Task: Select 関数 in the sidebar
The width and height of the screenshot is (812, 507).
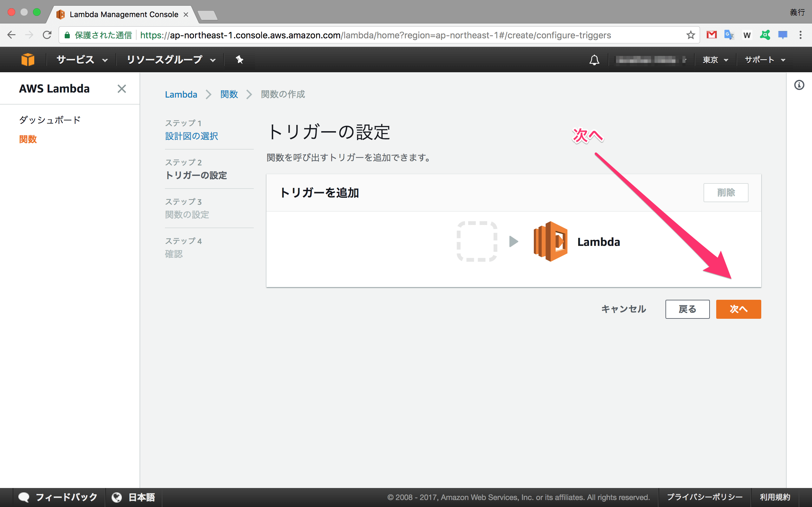Action: [28, 139]
